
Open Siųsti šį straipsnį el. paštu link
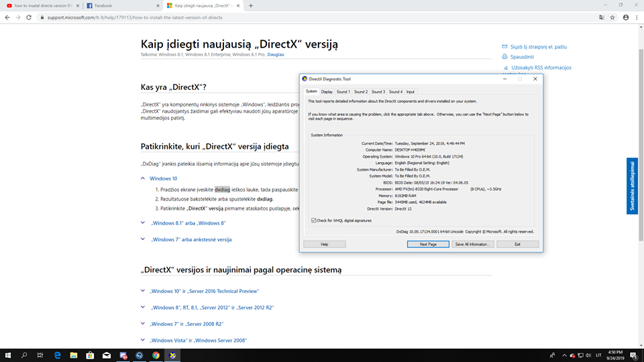tap(539, 47)
